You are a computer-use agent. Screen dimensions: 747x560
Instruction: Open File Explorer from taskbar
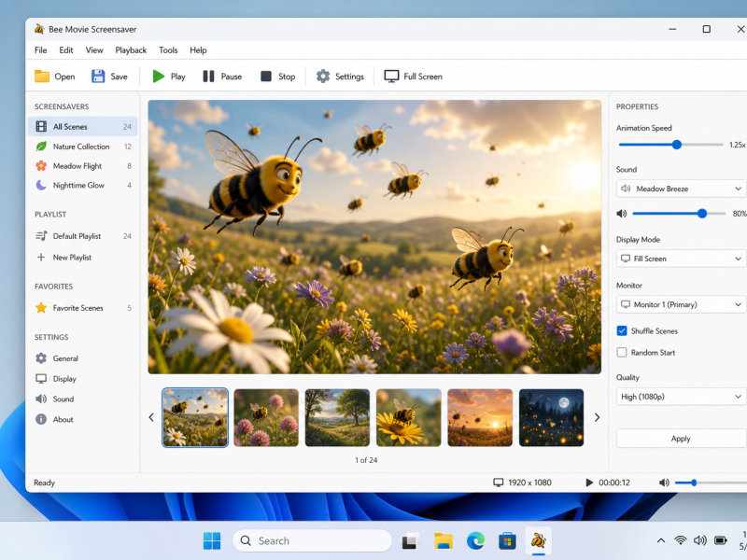443,540
